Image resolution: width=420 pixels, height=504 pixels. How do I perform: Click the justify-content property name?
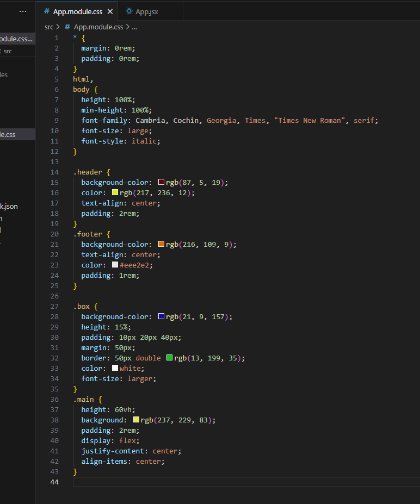coord(113,451)
